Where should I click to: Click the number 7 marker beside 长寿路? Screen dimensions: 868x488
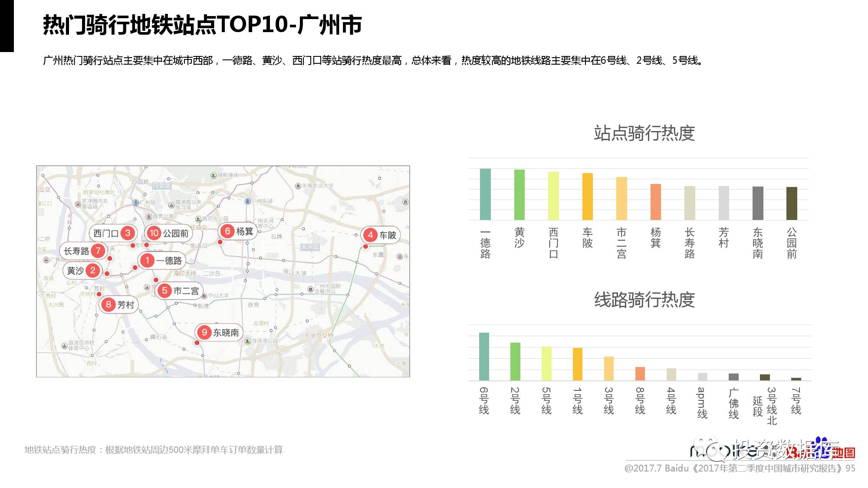tap(98, 251)
